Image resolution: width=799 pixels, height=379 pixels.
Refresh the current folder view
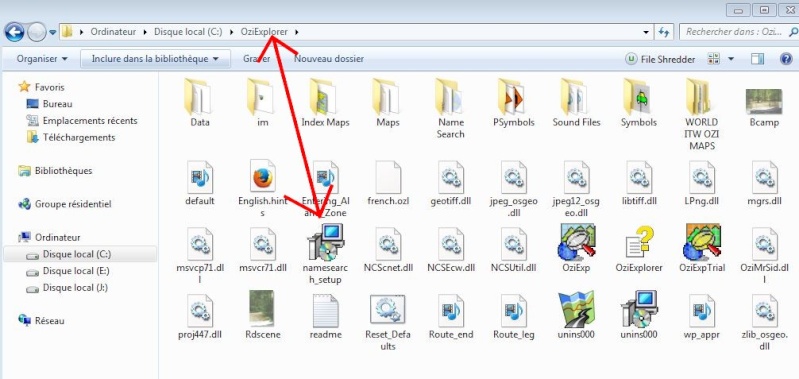[x=663, y=32]
